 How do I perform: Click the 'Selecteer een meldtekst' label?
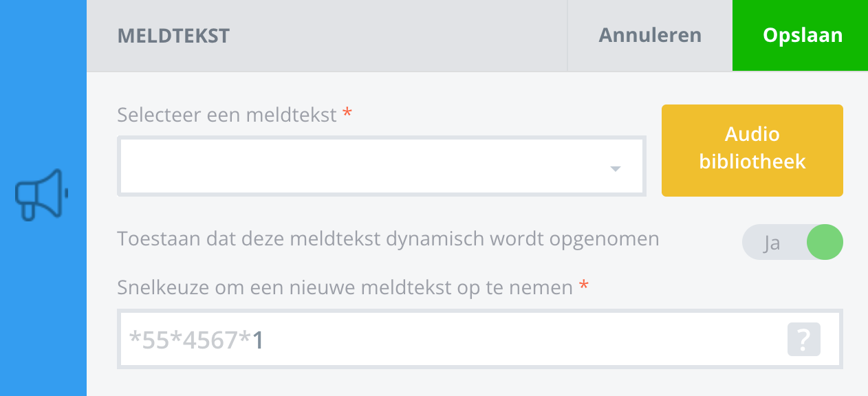(227, 114)
